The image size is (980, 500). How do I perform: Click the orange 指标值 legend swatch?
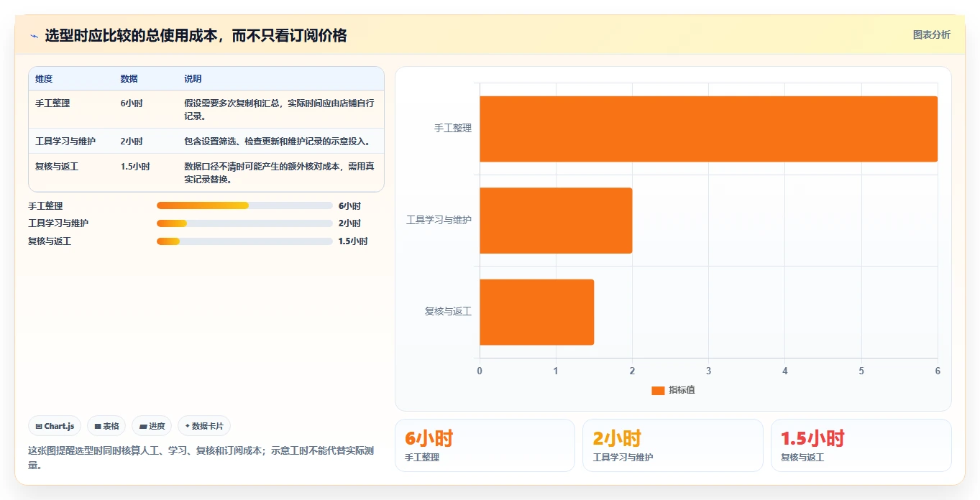tap(658, 390)
